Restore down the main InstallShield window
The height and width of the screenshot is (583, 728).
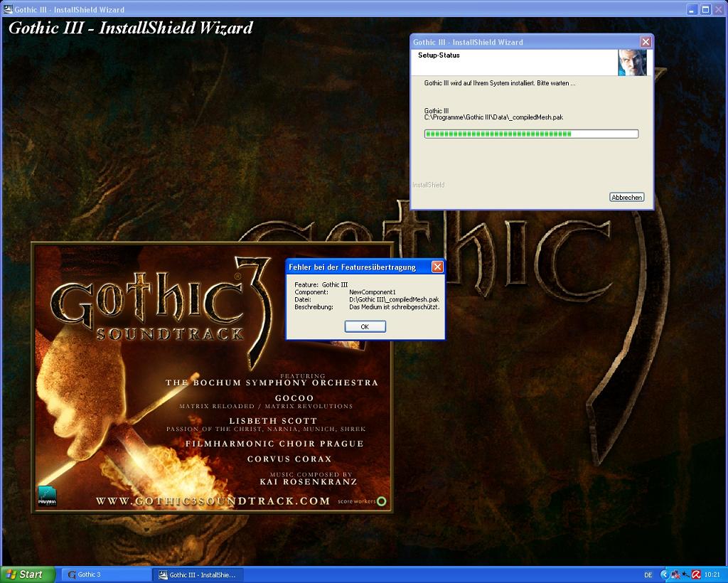[705, 9]
